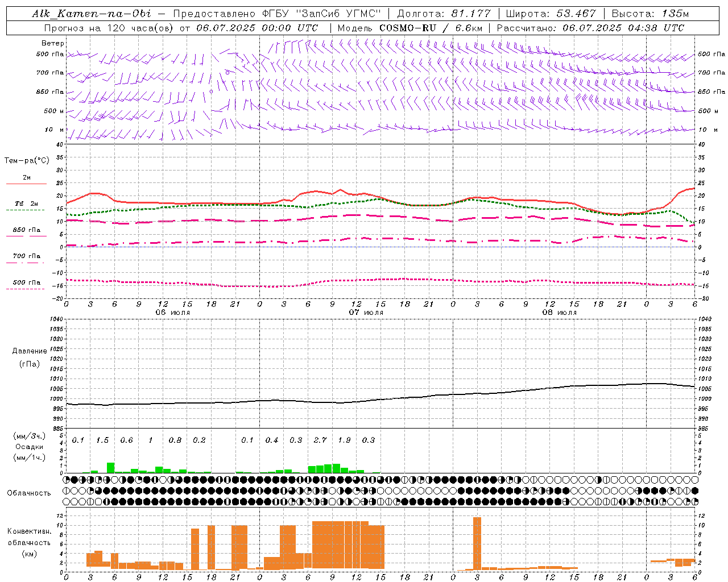Click the 10 м wind level label on the left
The image size is (728, 582).
[x=55, y=130]
